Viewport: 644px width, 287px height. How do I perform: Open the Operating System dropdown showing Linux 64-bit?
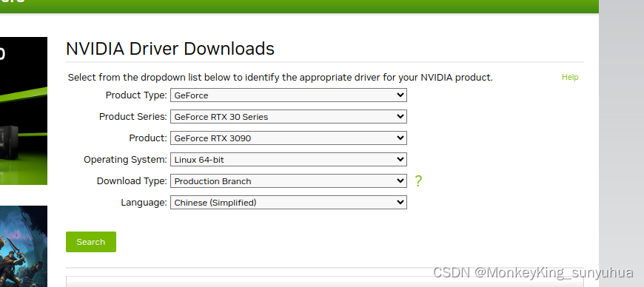pos(289,159)
